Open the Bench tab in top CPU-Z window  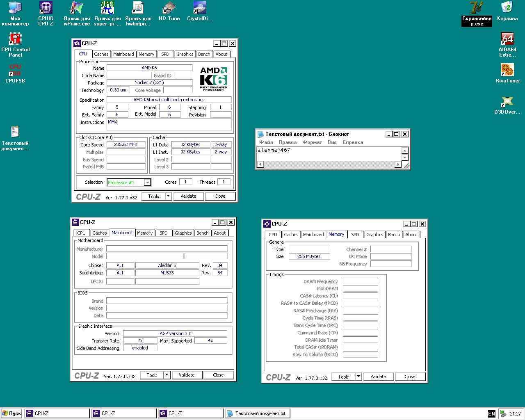pyautogui.click(x=204, y=54)
